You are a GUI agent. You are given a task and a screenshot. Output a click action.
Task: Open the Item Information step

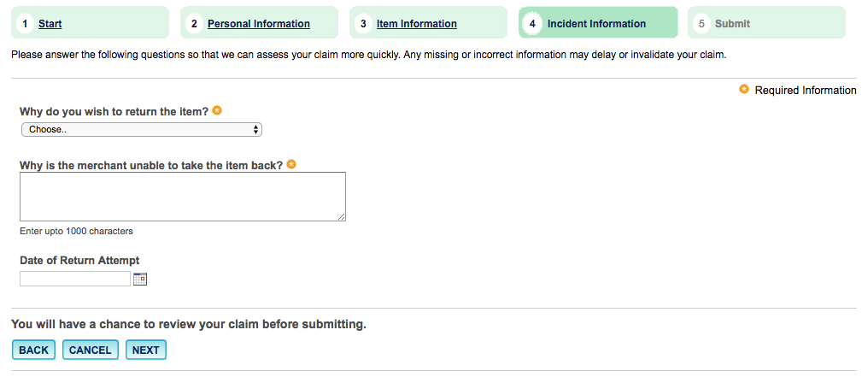[417, 24]
